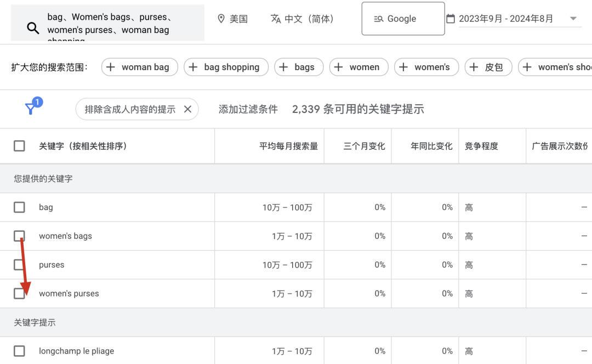592x364 pixels.
Task: Add woman bag to search
Action: click(x=140, y=67)
